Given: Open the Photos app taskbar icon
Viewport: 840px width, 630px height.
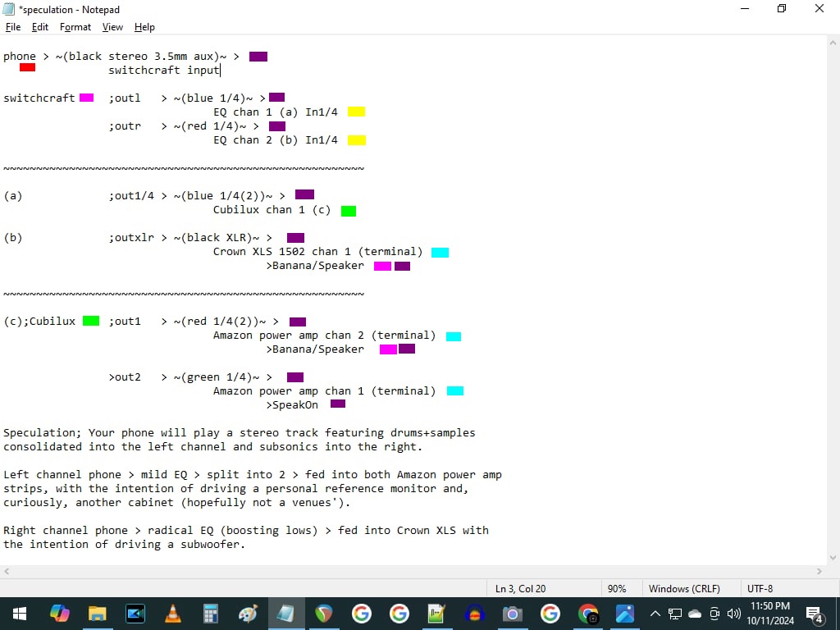Looking at the screenshot, I should point(625,614).
